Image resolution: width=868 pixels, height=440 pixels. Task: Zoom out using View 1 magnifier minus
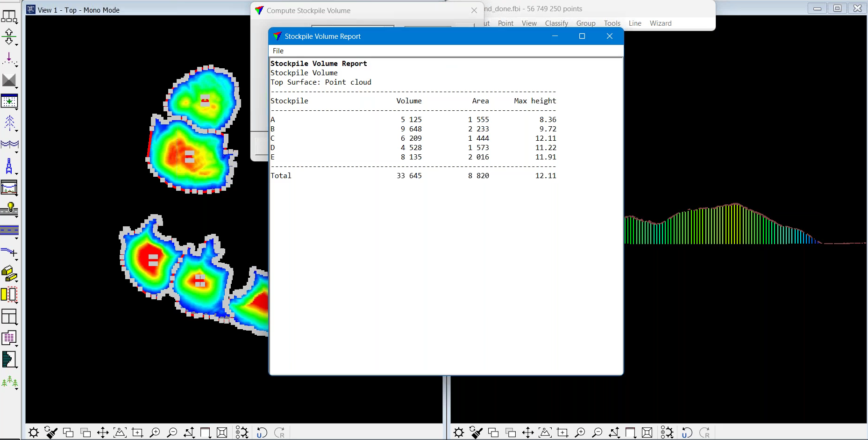(x=172, y=433)
